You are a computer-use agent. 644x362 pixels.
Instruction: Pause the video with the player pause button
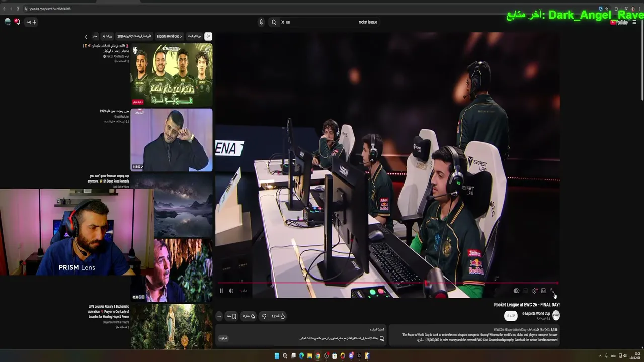[221, 291]
